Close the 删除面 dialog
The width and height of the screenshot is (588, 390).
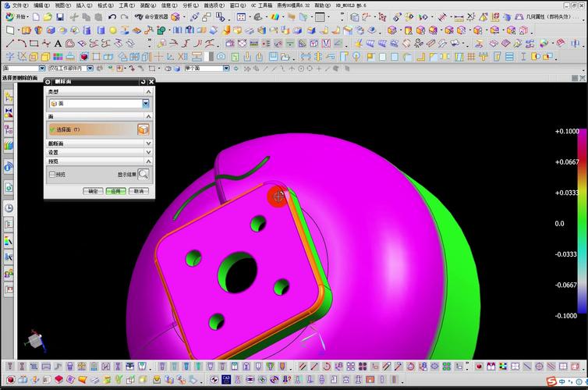[151, 82]
